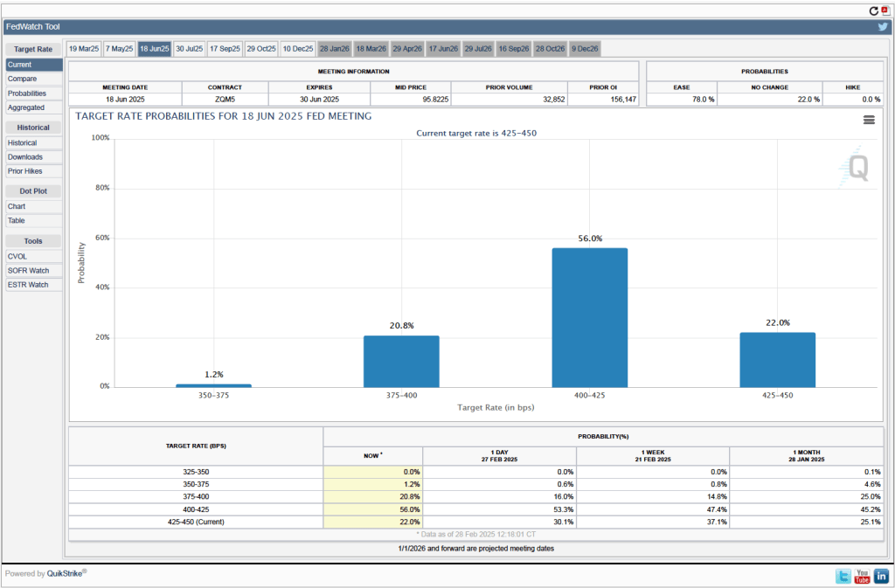Open Prior Hikes under Historical
The height and width of the screenshot is (588, 895).
point(25,171)
